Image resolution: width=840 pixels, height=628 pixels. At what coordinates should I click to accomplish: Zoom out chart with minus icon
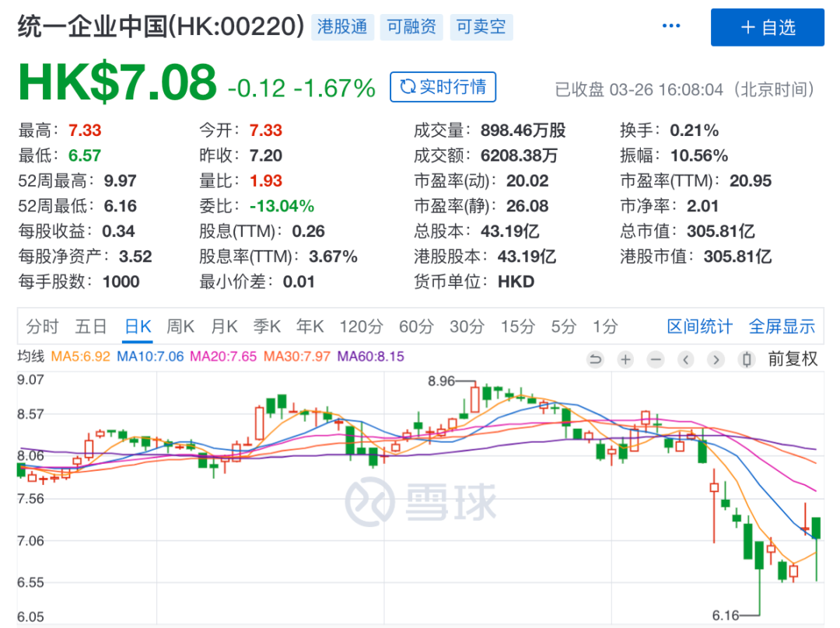(655, 359)
